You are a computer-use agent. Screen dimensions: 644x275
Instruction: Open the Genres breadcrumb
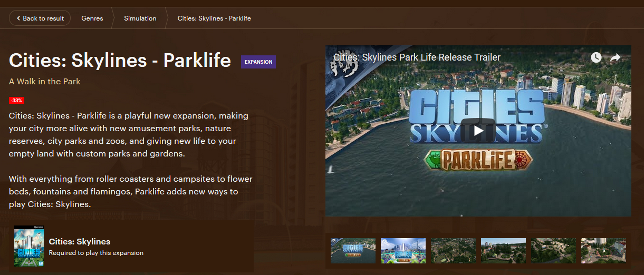point(92,18)
